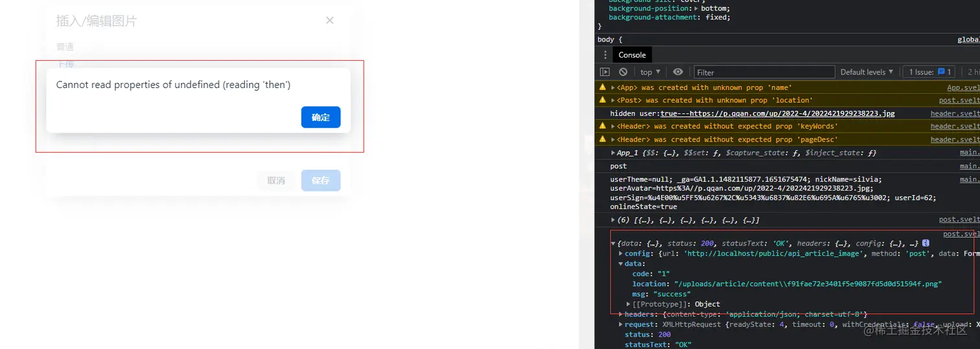Click the statusText: "OK" line
The width and height of the screenshot is (980, 349).
(x=658, y=344)
